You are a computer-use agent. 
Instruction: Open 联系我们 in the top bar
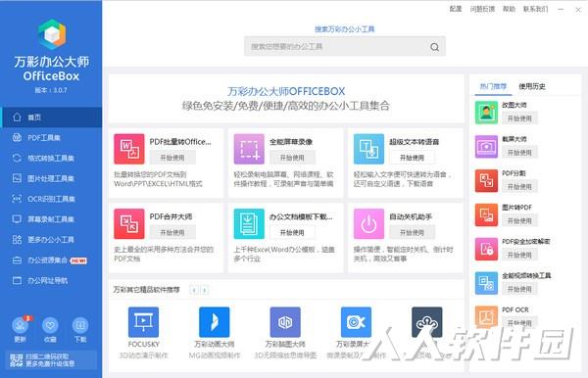click(535, 9)
